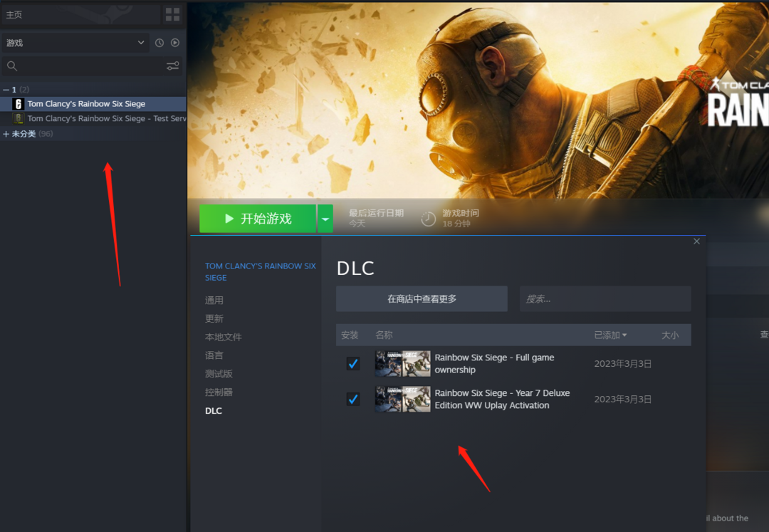Click Rainbow Six Siege game icon in library

click(x=18, y=104)
